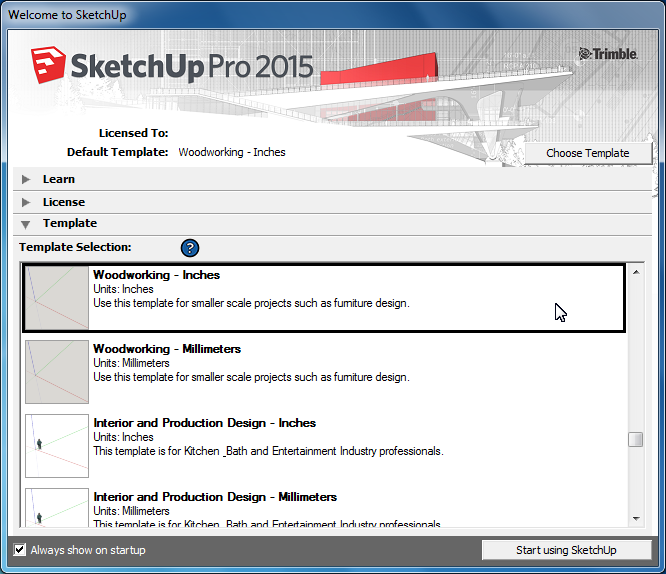
Task: Click the 'Units: Millimeters' line under Woodworking - Millimeters
Action: 131,363
